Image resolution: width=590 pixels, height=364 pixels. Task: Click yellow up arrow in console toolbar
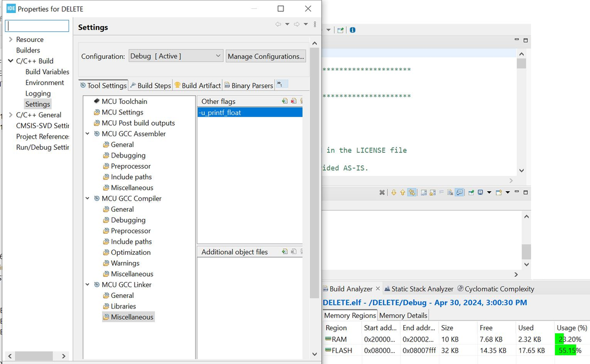tap(403, 192)
